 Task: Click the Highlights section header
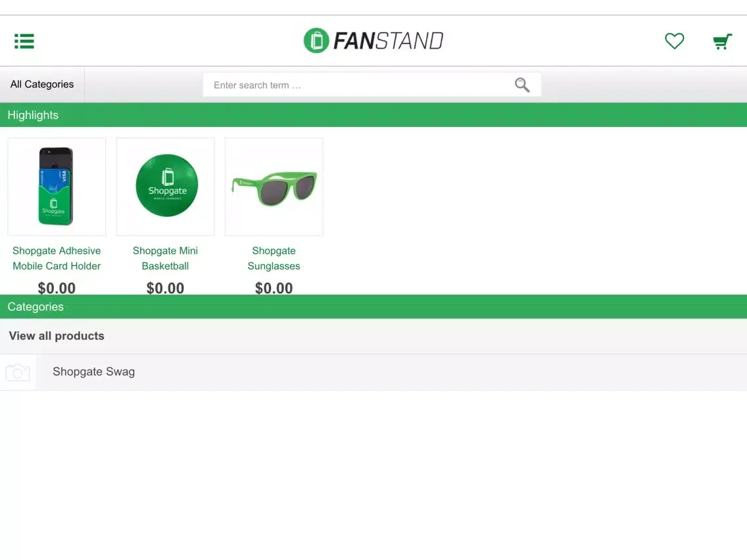(x=373, y=115)
